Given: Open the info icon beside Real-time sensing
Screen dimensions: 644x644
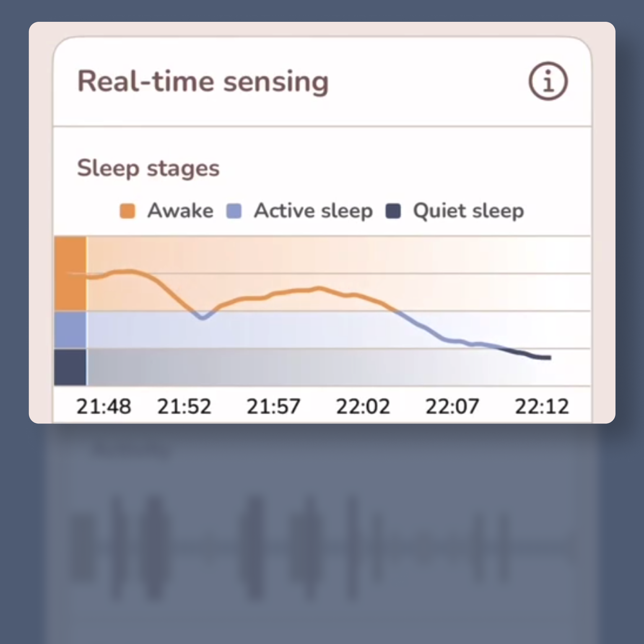Looking at the screenshot, I should tap(548, 81).
